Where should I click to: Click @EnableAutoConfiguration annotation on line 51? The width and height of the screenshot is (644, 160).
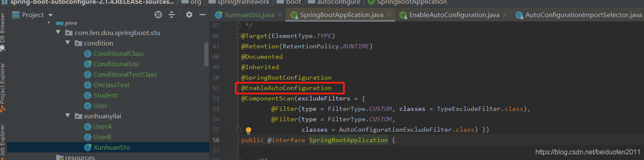click(287, 88)
